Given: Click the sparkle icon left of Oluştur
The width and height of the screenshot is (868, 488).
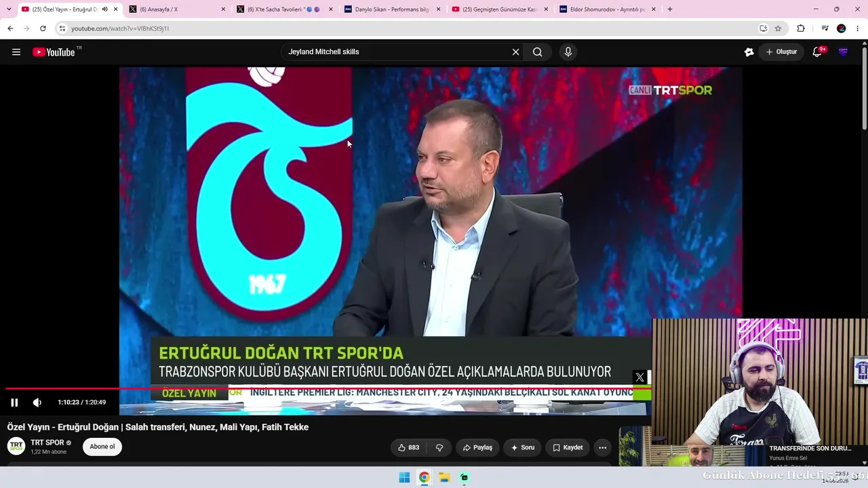Looking at the screenshot, I should (x=749, y=52).
